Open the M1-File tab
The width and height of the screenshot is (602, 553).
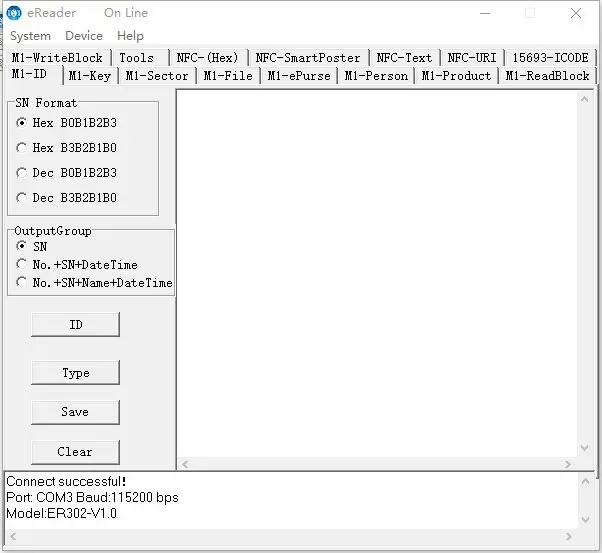tap(228, 76)
